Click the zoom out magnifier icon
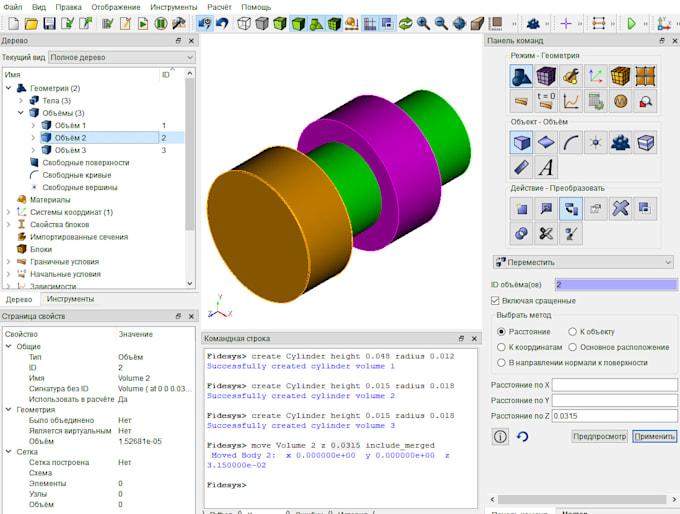This screenshot has height=514, width=680. 441,23
